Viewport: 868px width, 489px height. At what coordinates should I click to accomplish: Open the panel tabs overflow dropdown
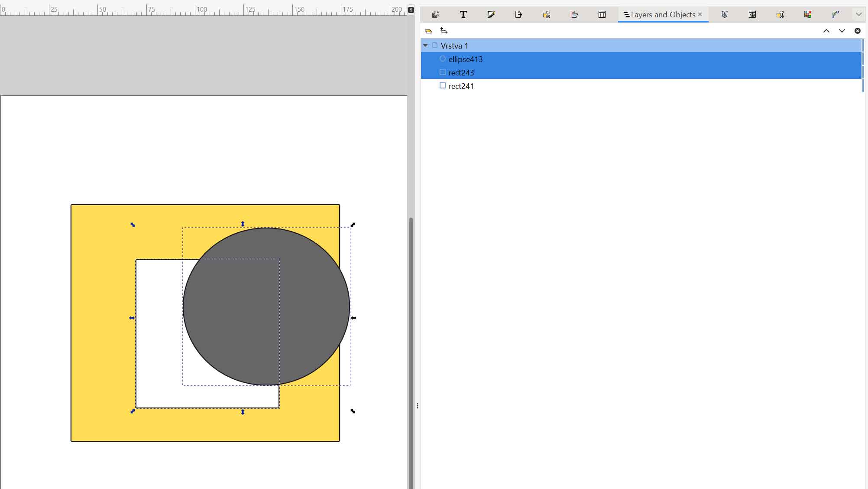point(858,14)
